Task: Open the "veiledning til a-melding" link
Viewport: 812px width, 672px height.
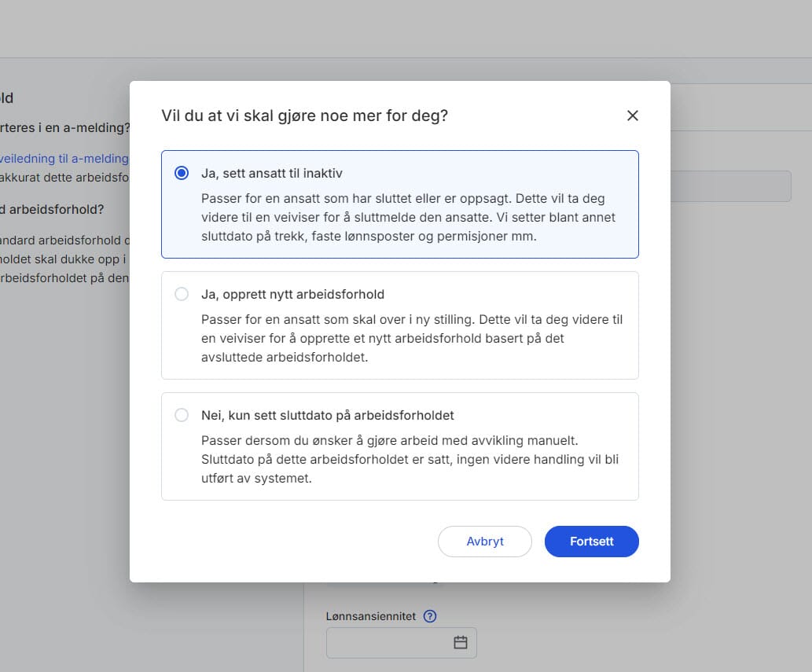Action: point(63,158)
